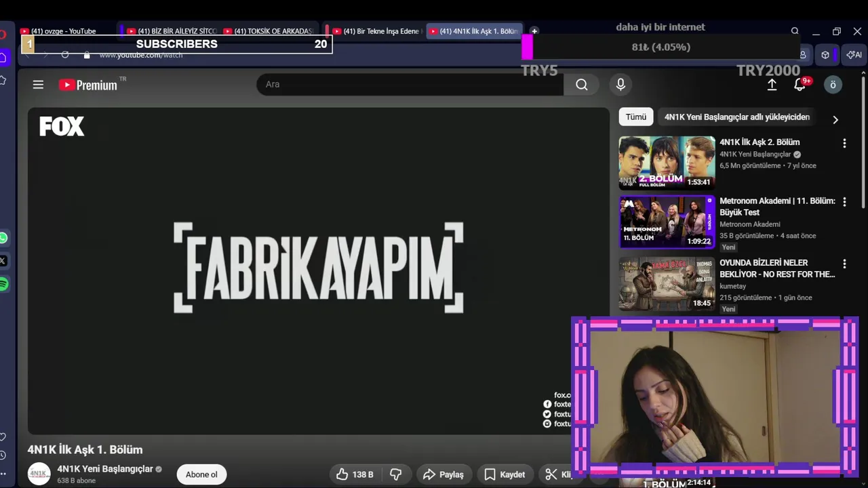
Task: Open sidebar favorites heart icon
Action: [x=3, y=437]
